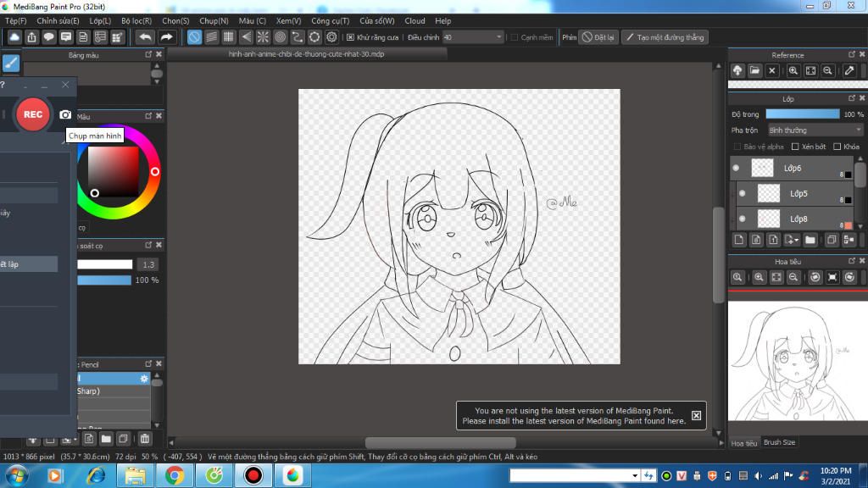Switch to Brush Size tab
The height and width of the screenshot is (488, 868).
pyautogui.click(x=779, y=442)
